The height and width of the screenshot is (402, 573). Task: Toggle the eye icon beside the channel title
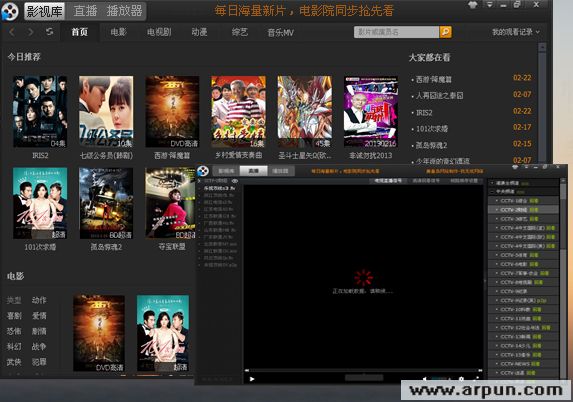point(235,181)
